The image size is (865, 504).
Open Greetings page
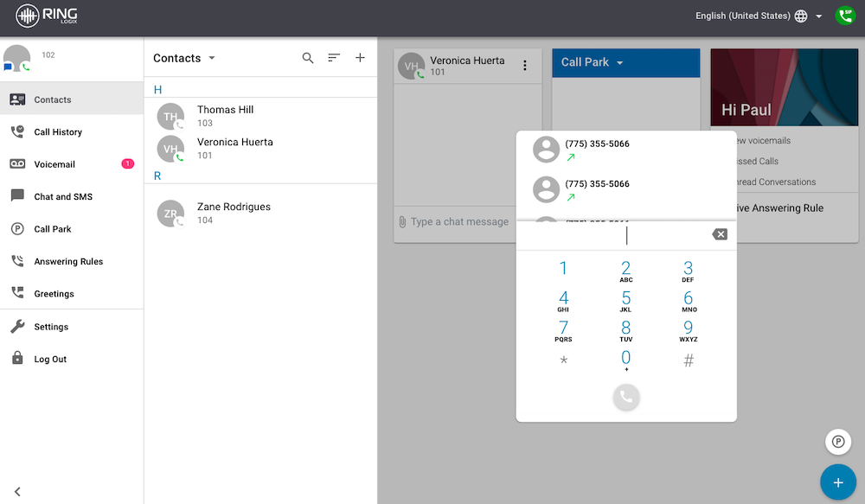pyautogui.click(x=72, y=293)
